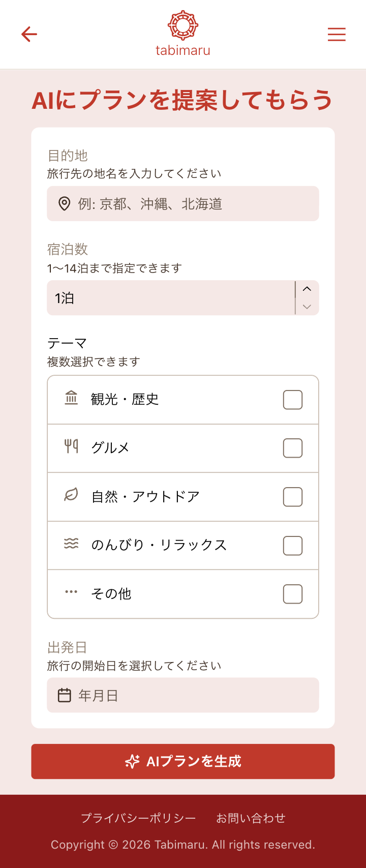Screen dimensions: 366x868
Task: Open the hamburger menu
Action: point(337,34)
